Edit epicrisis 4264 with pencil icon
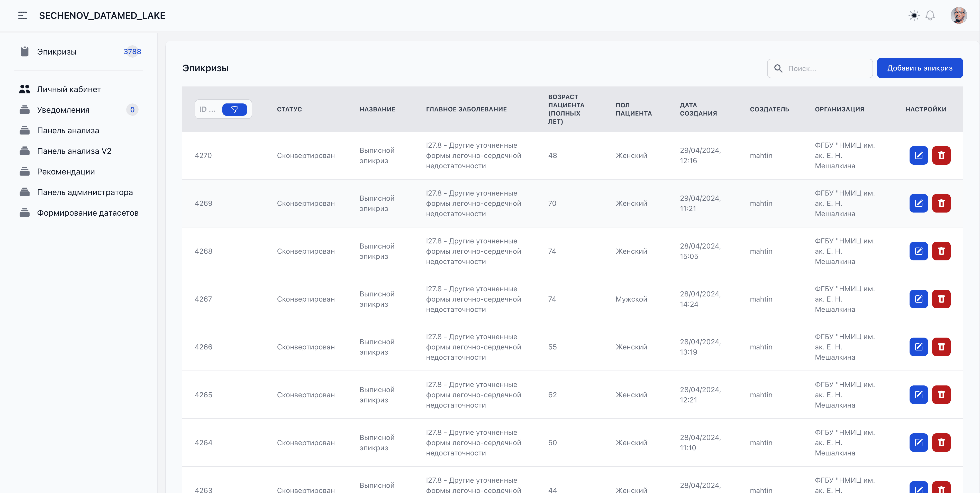This screenshot has width=980, height=493. 918,442
